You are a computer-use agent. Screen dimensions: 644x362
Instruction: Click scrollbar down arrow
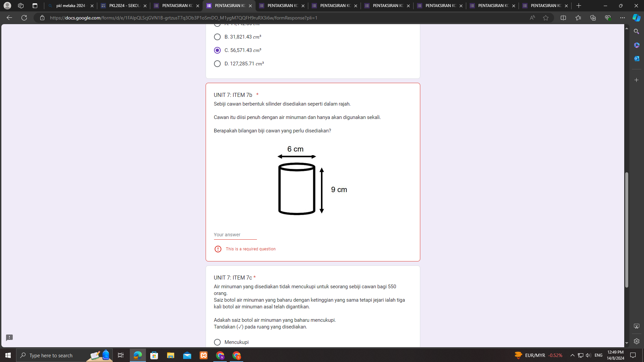click(x=626, y=343)
